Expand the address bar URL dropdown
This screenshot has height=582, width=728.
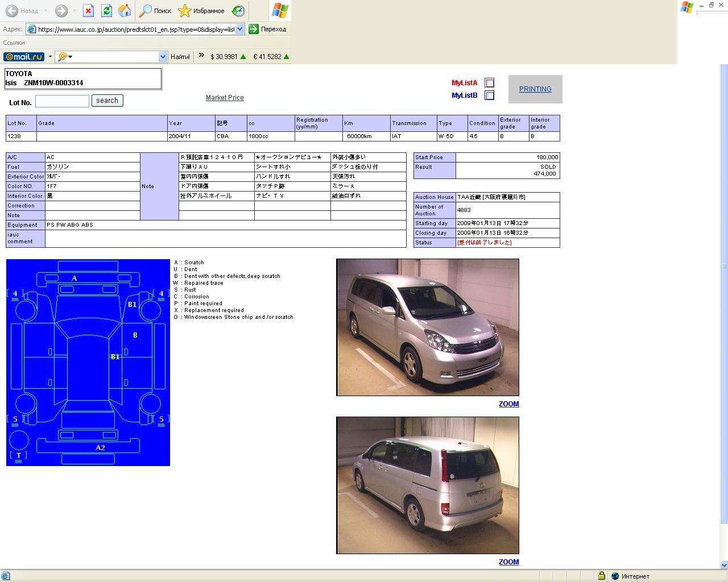[x=240, y=29]
